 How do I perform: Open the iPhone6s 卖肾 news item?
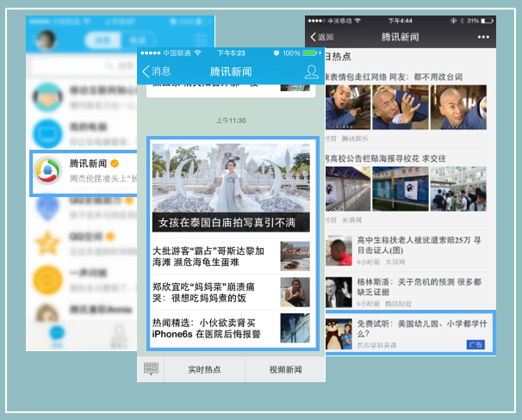[231, 328]
